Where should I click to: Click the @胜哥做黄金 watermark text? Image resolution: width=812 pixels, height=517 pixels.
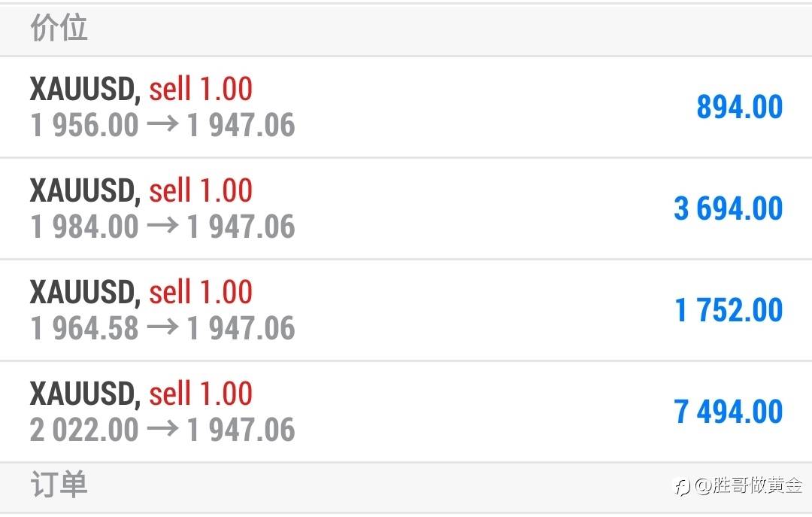pyautogui.click(x=748, y=486)
